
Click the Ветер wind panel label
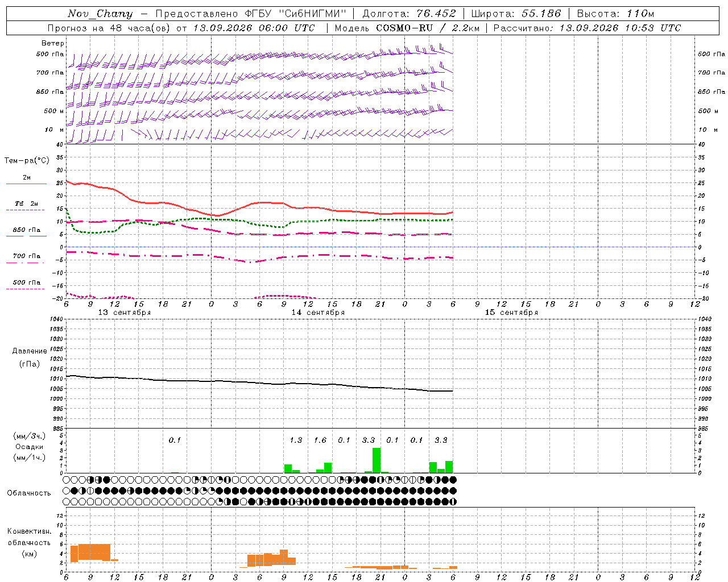(x=52, y=43)
